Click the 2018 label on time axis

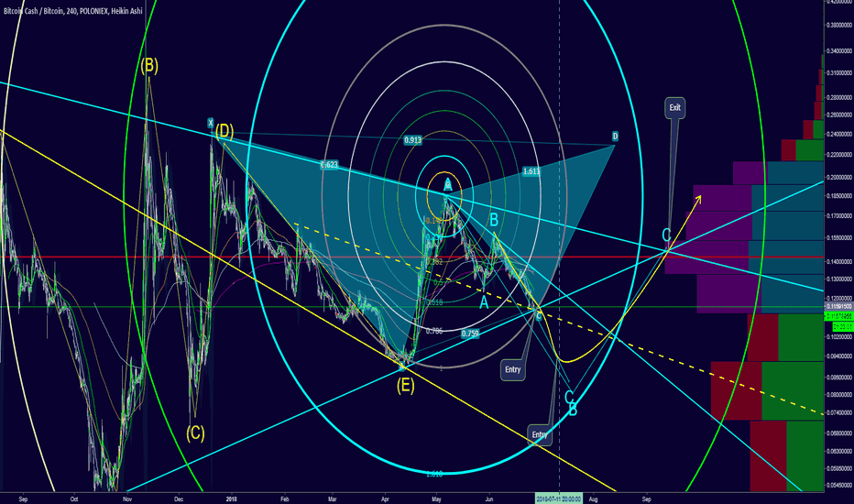232,499
